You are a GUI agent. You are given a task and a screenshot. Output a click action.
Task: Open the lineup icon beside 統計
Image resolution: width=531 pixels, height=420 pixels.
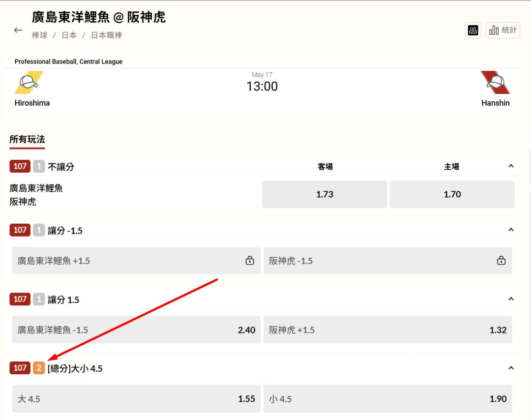click(473, 30)
